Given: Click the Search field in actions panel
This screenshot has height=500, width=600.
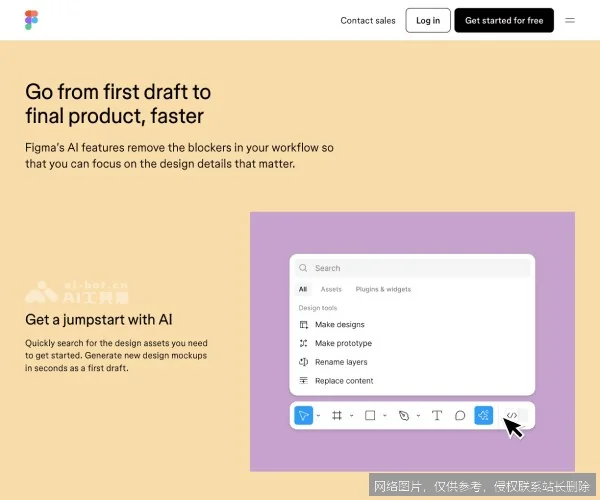Looking at the screenshot, I should tap(412, 268).
